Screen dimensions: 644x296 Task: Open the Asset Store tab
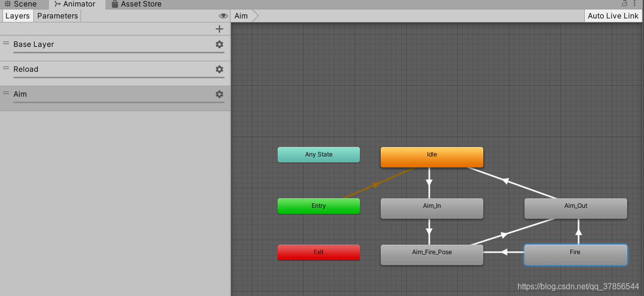[x=136, y=4]
